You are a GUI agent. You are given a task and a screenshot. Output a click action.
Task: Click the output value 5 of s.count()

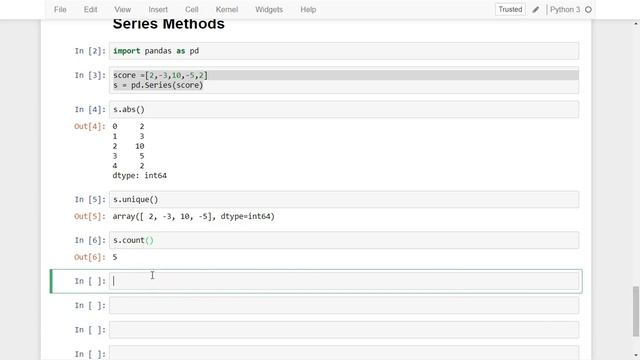pyautogui.click(x=115, y=257)
